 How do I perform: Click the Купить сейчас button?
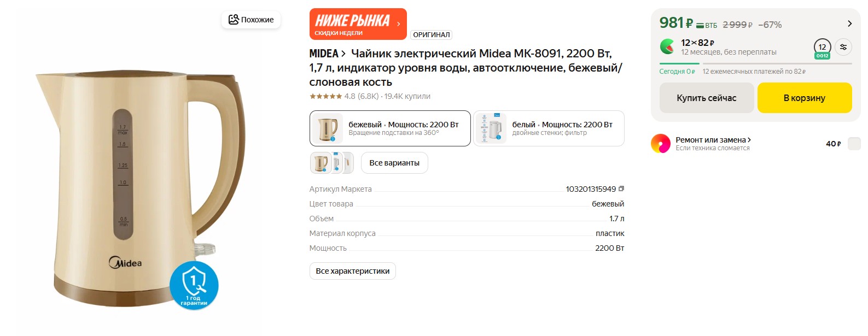pyautogui.click(x=707, y=98)
